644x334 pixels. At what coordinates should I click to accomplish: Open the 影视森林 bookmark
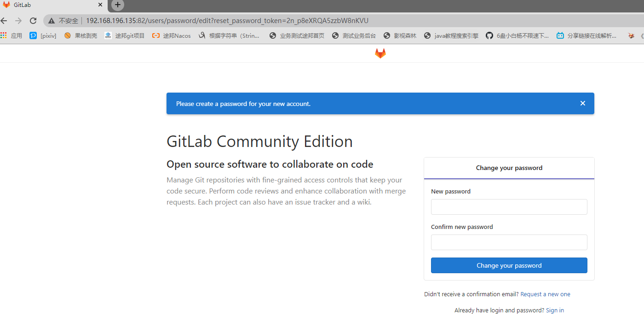[x=400, y=35]
